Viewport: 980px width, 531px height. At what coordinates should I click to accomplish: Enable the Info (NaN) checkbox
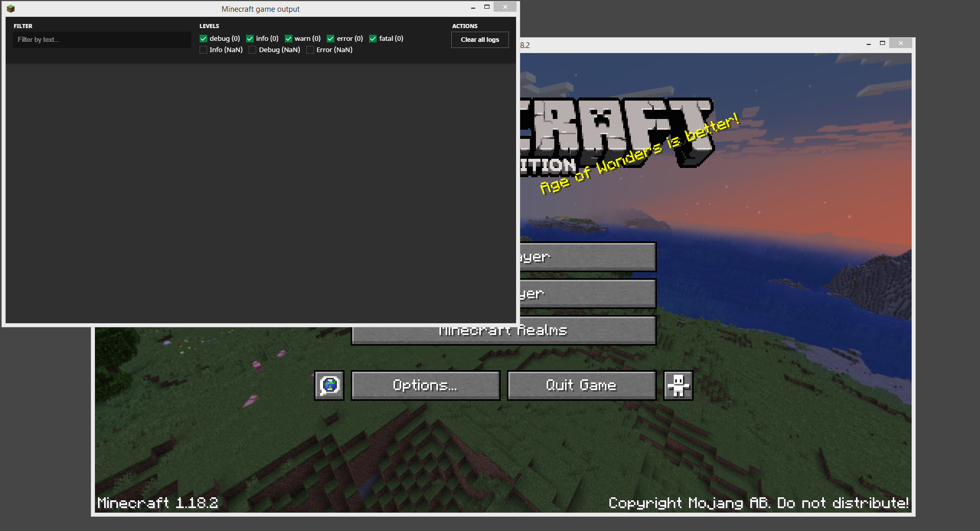204,50
